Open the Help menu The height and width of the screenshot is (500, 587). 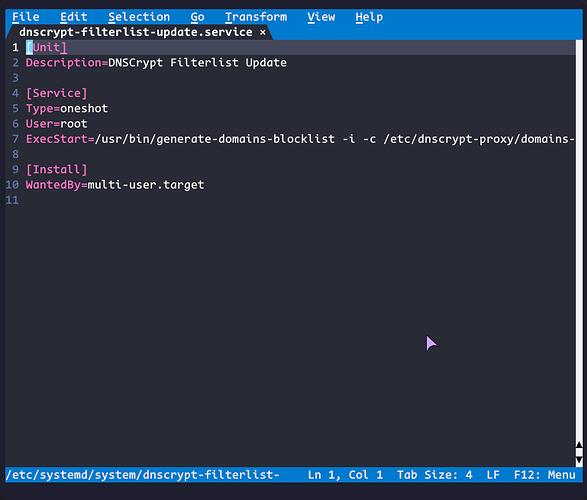point(369,17)
